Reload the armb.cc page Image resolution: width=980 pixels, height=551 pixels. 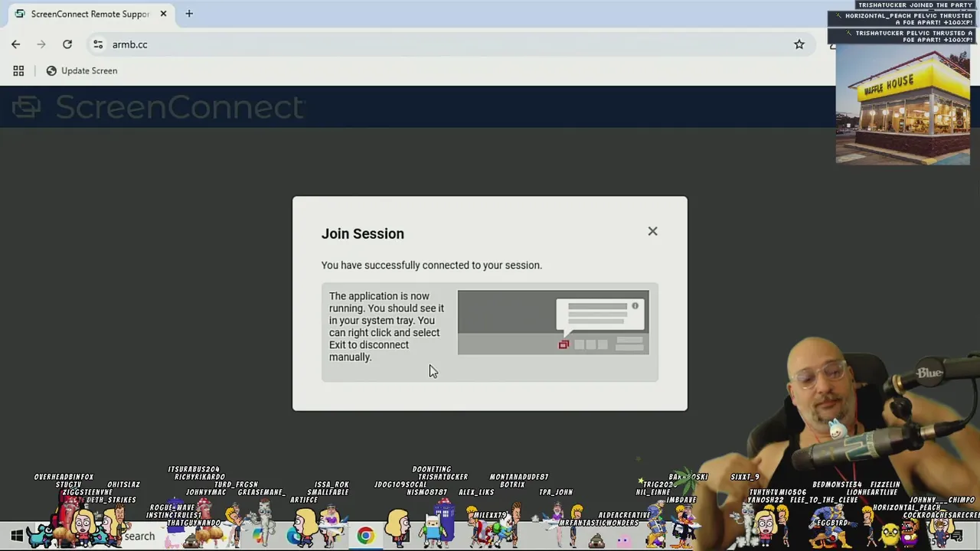click(x=67, y=44)
